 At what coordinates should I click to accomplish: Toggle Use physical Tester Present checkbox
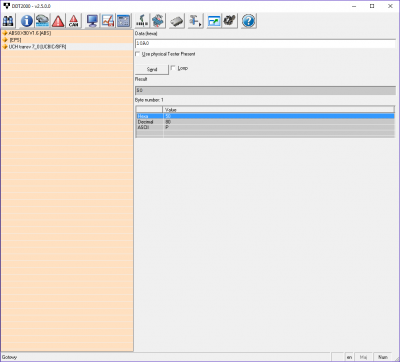[x=138, y=54]
